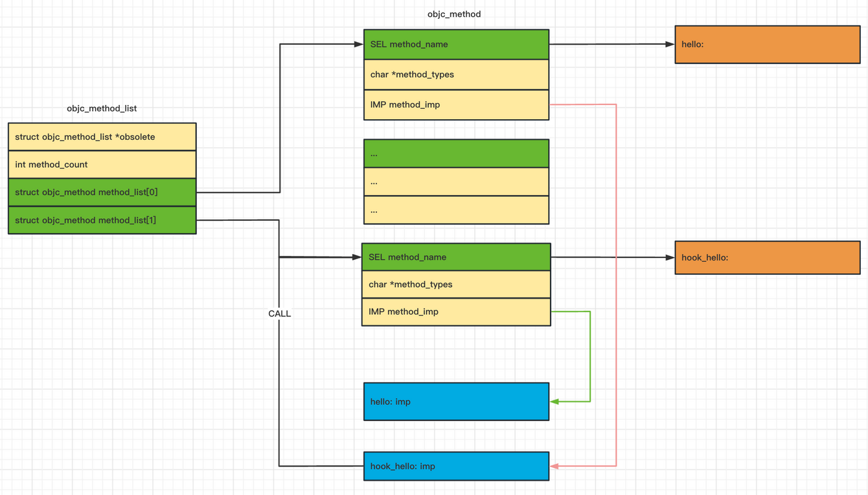Select the lower 'IMP method_imp' box
Image resolution: width=868 pixels, height=495 pixels.
pos(456,312)
